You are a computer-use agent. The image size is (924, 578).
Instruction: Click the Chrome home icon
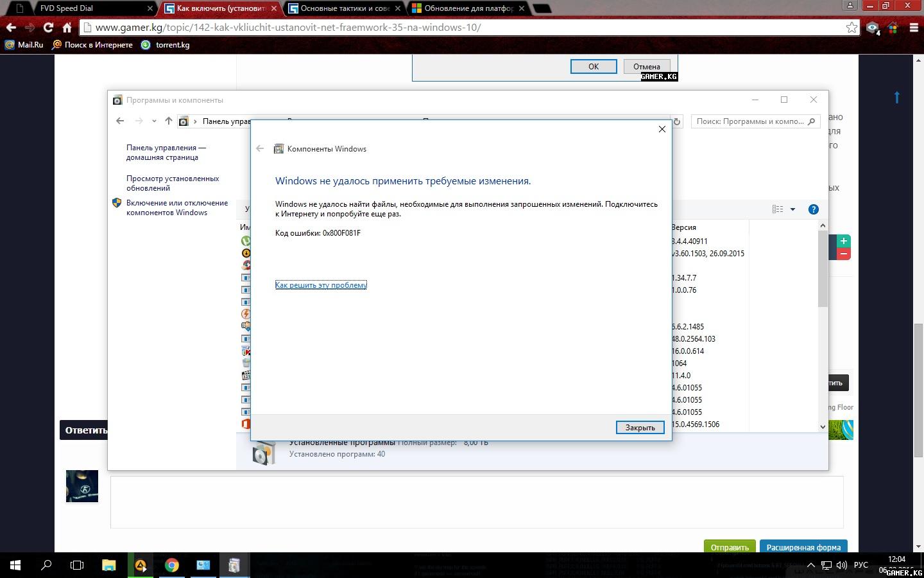tap(67, 28)
